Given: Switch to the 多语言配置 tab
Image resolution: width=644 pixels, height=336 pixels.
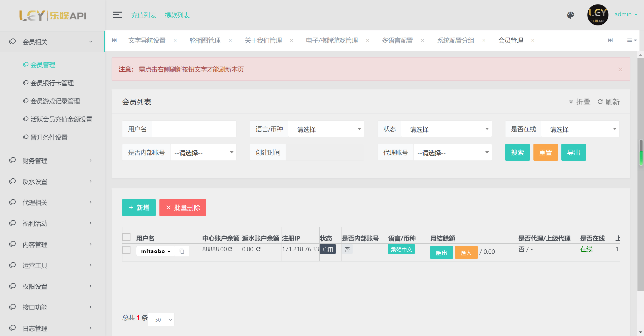Looking at the screenshot, I should [x=397, y=40].
